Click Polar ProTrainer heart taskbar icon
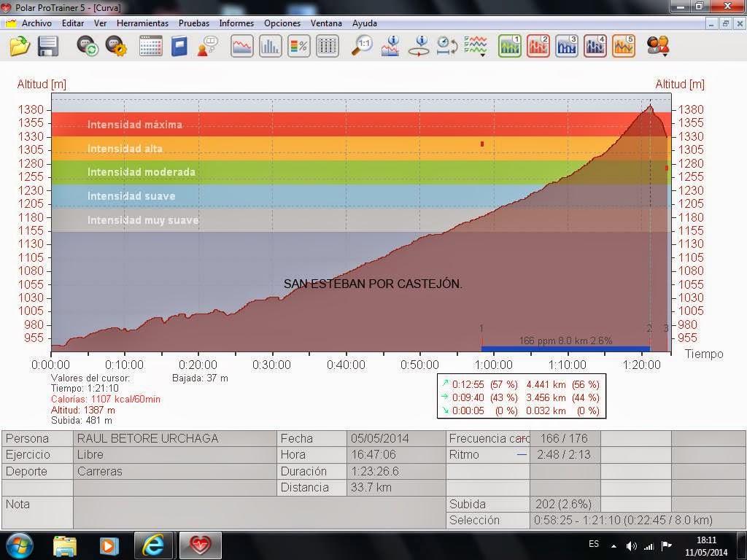 [x=200, y=545]
